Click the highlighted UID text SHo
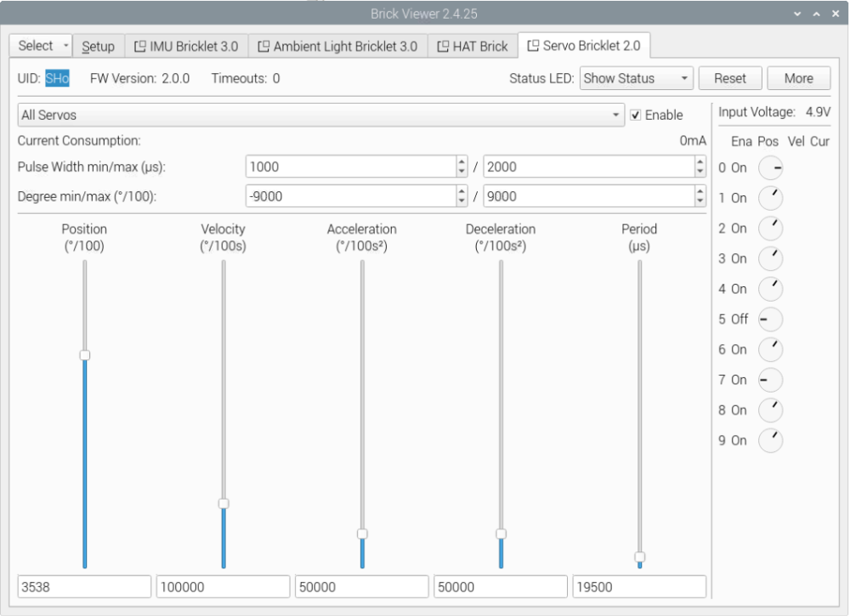Viewport: 850px width, 616px height. [57, 78]
